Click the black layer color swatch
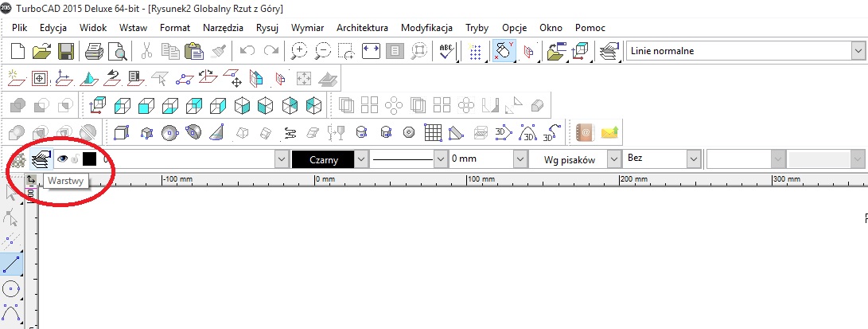The width and height of the screenshot is (868, 329). click(89, 159)
